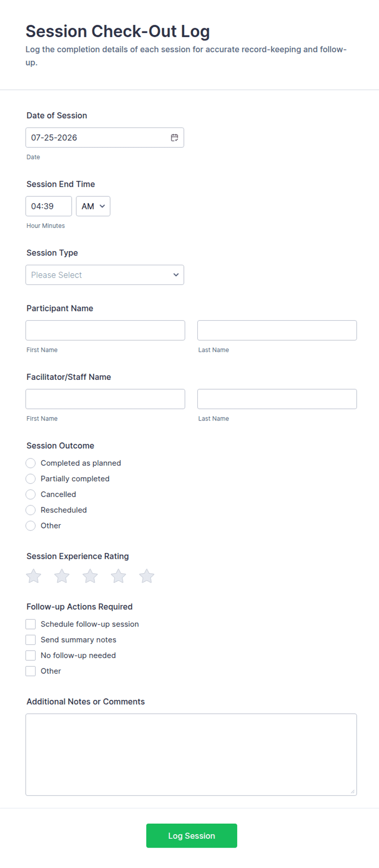Viewport: 379px width, 868px height.
Task: Rate session with fifth star
Action: 147,576
